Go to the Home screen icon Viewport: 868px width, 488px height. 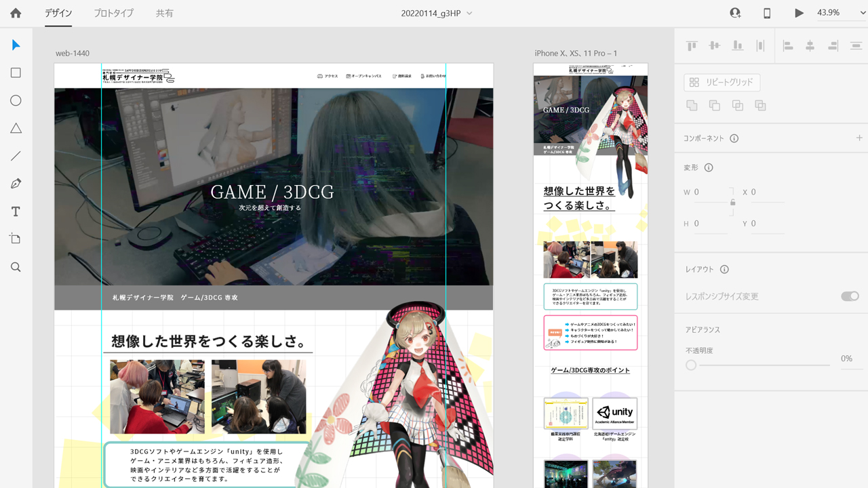tap(16, 13)
